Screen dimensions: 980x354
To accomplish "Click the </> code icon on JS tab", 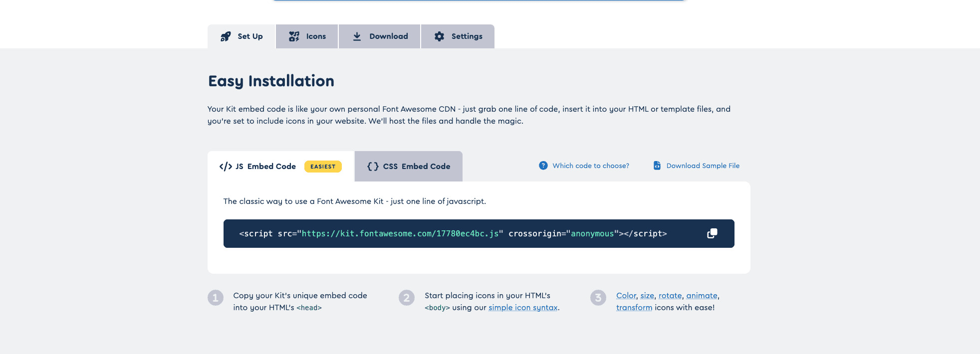I will point(226,167).
